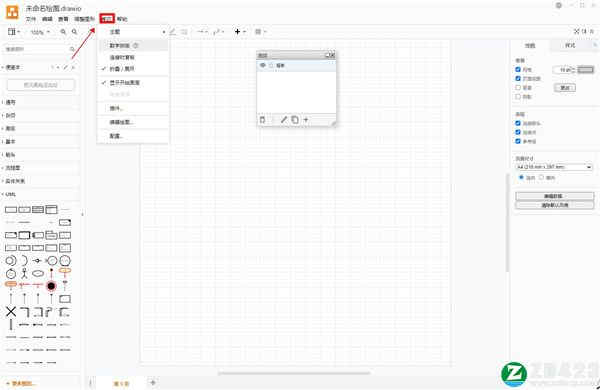Click the Edit Data button
The height and width of the screenshot is (390, 600).
(x=554, y=196)
